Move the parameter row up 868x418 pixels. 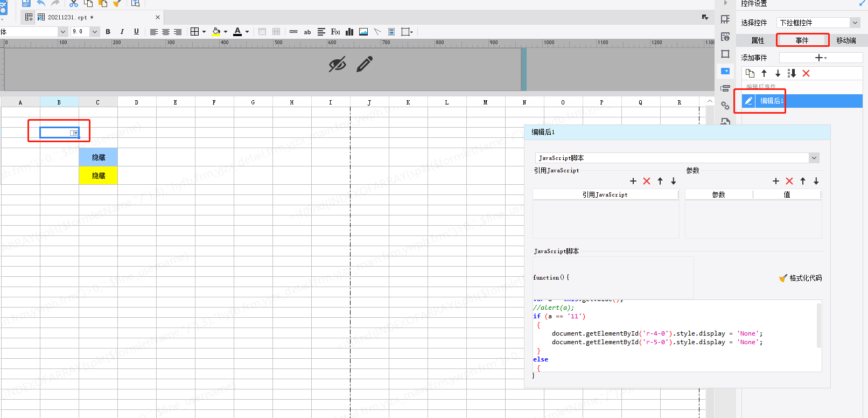(x=803, y=181)
